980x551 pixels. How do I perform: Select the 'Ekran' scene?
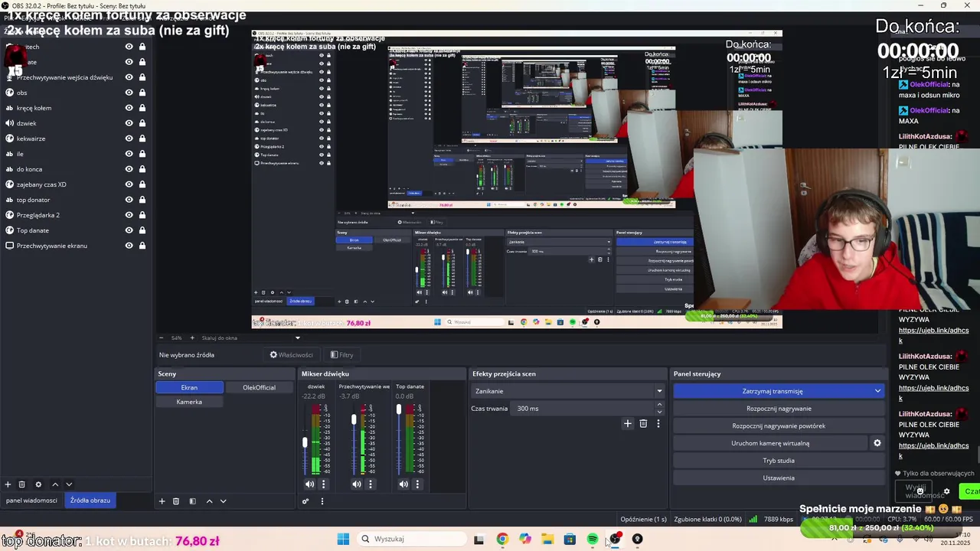189,387
